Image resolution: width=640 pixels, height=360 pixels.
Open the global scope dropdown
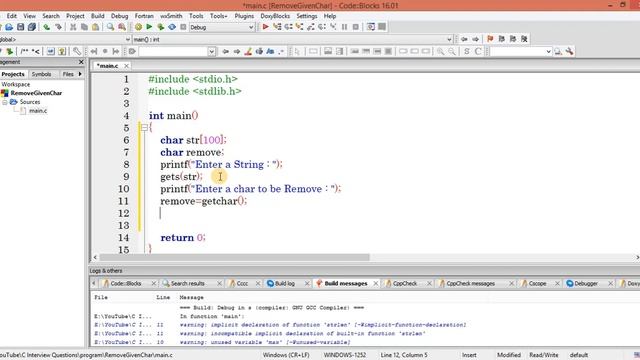127,40
